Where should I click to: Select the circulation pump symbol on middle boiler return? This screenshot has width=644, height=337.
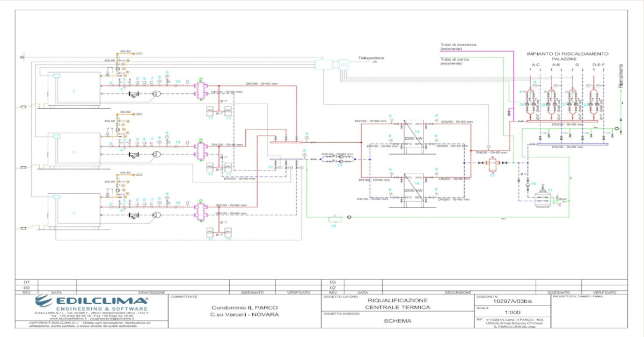click(x=157, y=154)
